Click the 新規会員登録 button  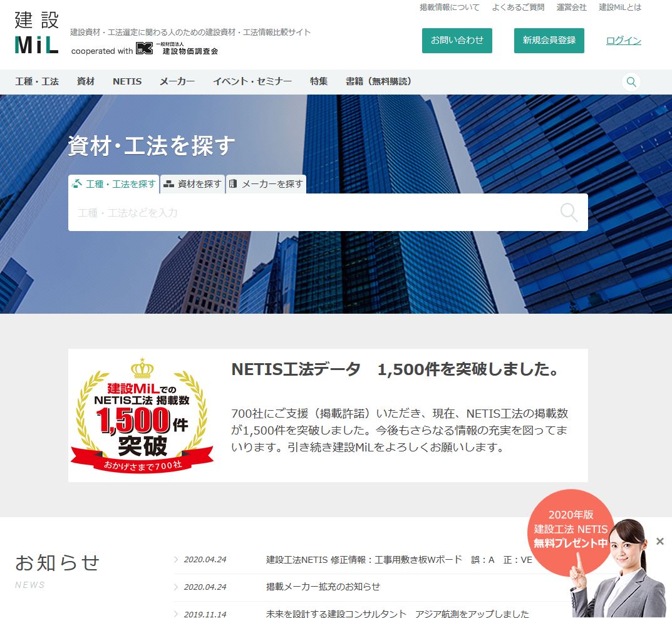(549, 41)
